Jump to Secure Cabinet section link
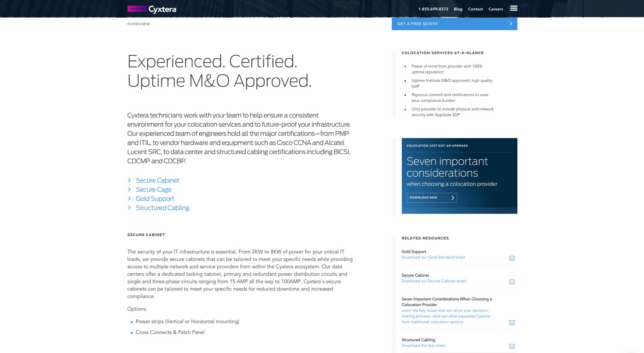This screenshot has width=644, height=353. click(158, 180)
